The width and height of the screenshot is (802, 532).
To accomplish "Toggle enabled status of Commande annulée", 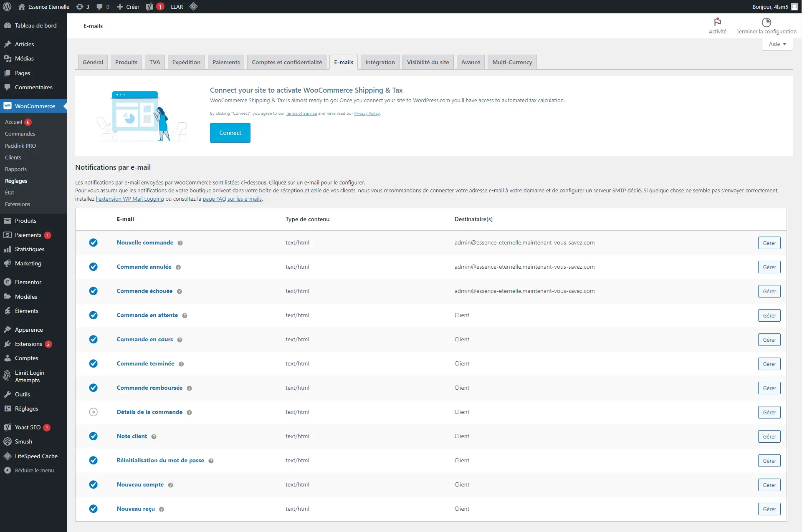I will pyautogui.click(x=94, y=267).
